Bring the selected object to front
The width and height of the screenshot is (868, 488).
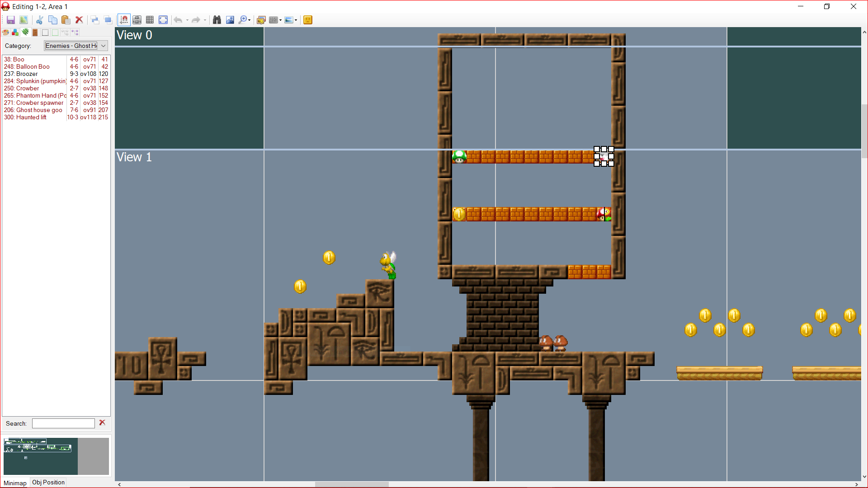coord(95,20)
